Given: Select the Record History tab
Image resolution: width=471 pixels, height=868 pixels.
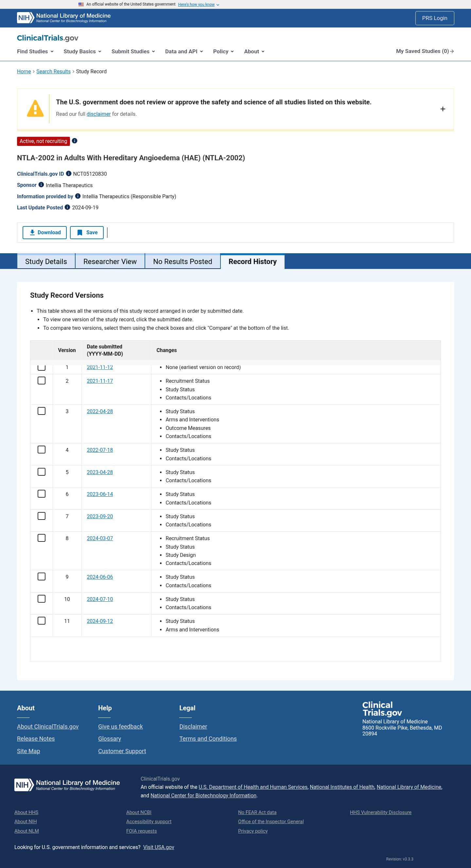Looking at the screenshot, I should coord(253,261).
